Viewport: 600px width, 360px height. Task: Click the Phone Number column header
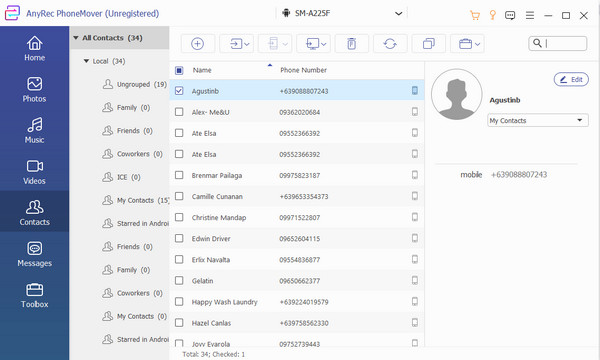[x=303, y=70]
